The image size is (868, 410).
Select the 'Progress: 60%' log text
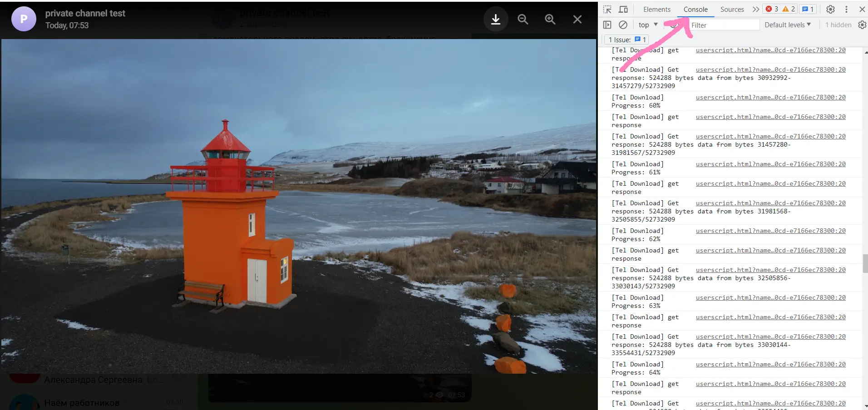[636, 105]
